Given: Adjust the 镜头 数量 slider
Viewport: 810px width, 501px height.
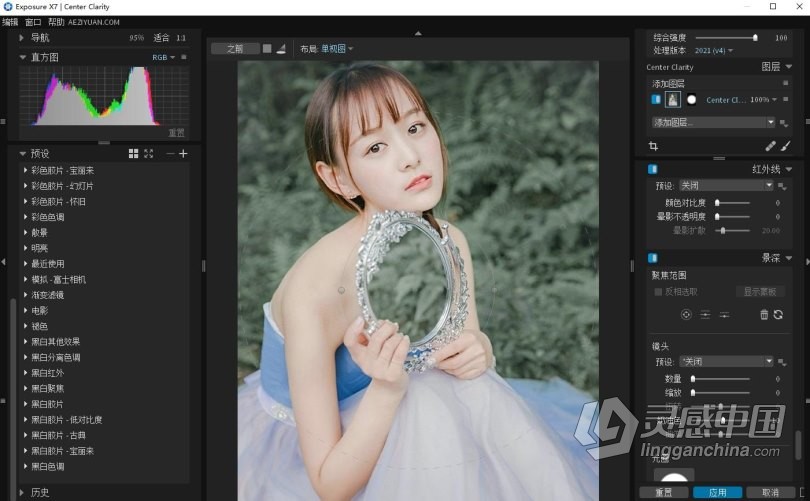Looking at the screenshot, I should [720, 379].
